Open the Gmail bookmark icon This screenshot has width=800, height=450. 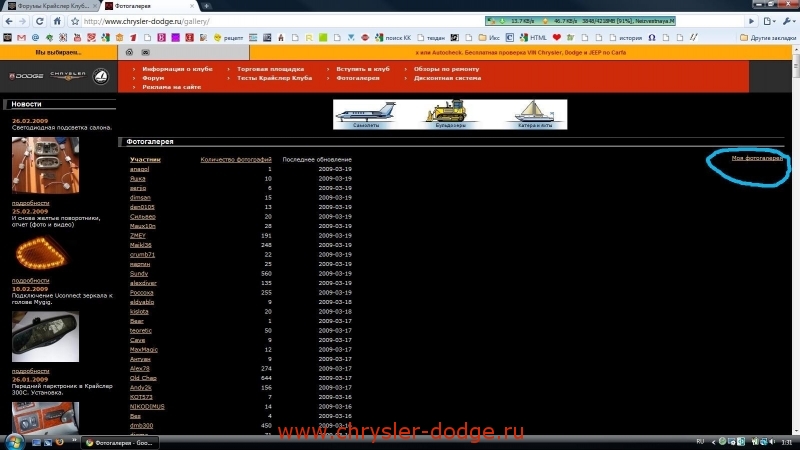tap(21, 38)
